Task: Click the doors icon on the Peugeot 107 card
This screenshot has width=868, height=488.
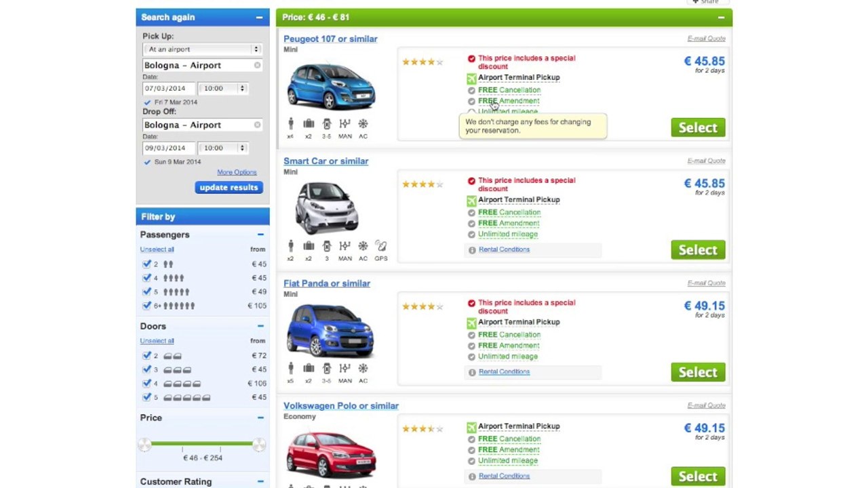Action: point(327,124)
